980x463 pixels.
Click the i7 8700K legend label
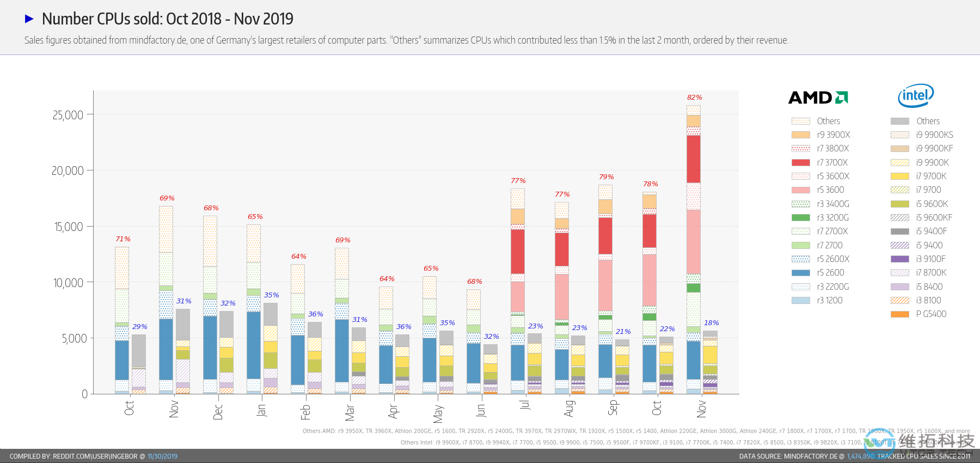(x=932, y=272)
